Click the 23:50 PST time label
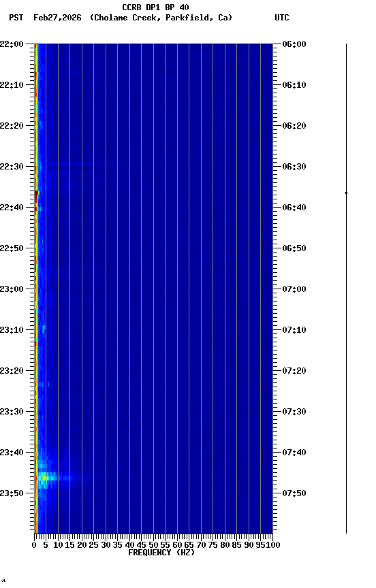Screen dimensions: 376x588 pyautogui.click(x=12, y=493)
